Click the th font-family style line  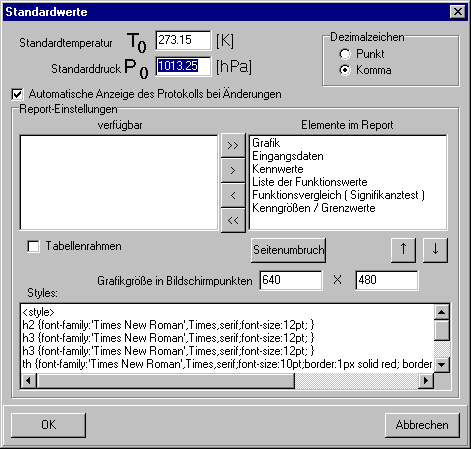pos(227,364)
